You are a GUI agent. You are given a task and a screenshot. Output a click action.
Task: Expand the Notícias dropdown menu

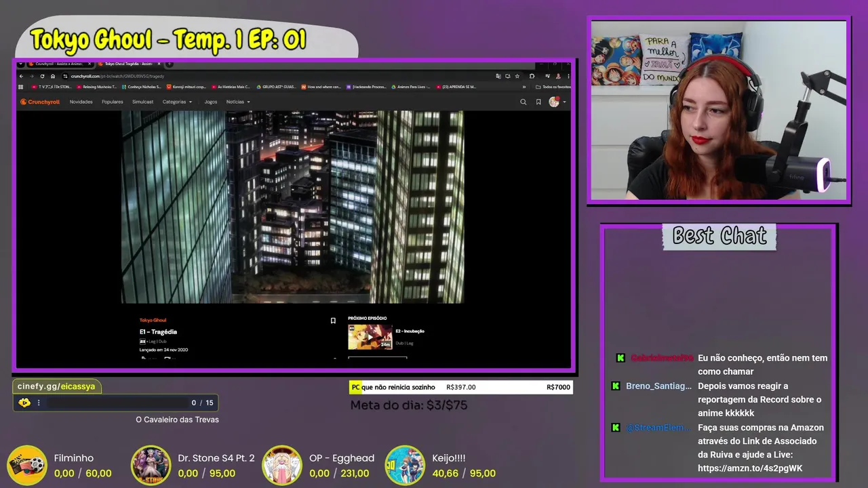[238, 102]
